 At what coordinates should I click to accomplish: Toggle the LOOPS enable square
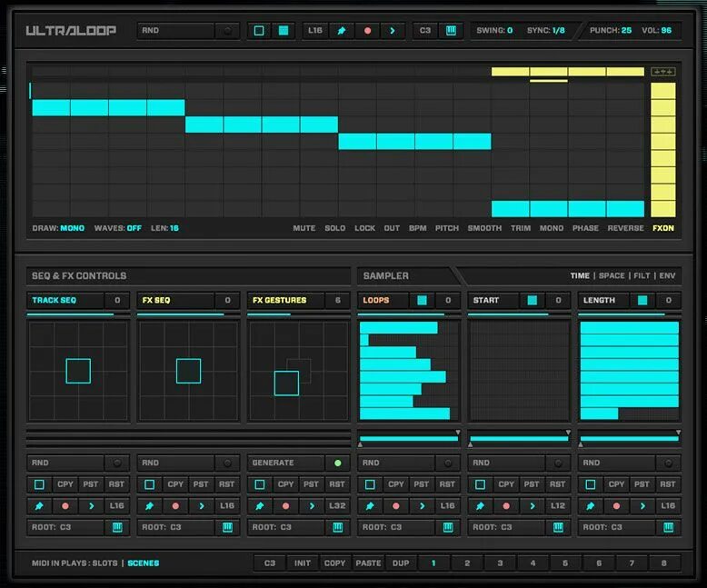422,300
